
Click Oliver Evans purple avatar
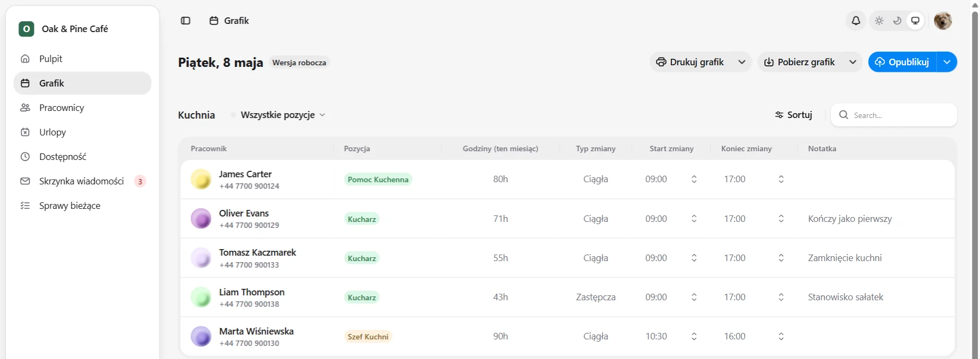tap(201, 219)
